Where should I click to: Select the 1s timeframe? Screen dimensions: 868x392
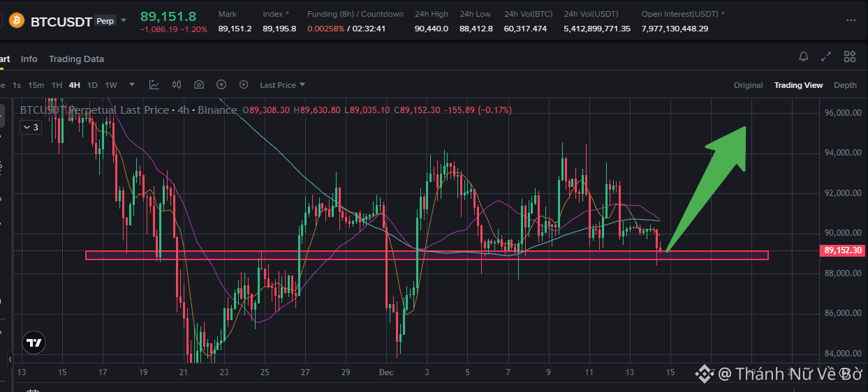tap(17, 85)
